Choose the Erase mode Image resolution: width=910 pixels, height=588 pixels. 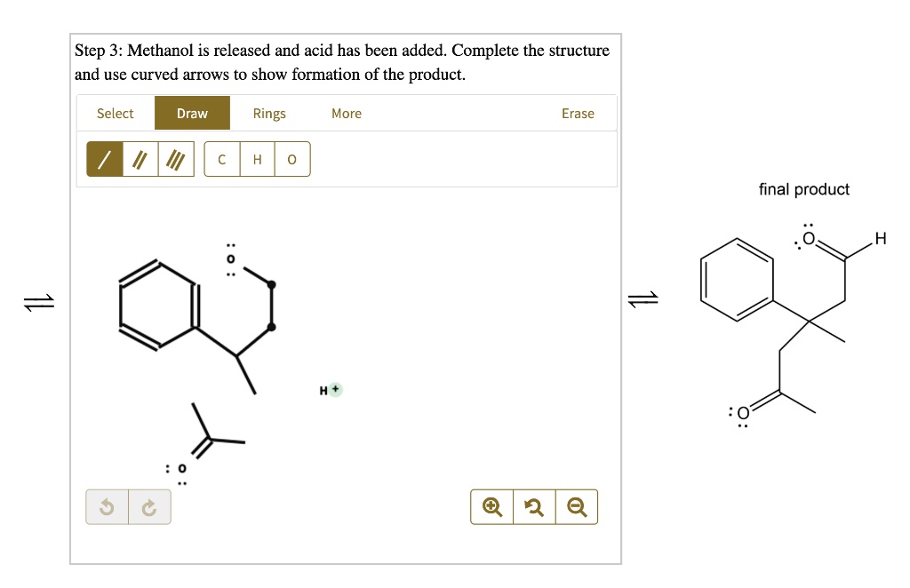click(578, 113)
